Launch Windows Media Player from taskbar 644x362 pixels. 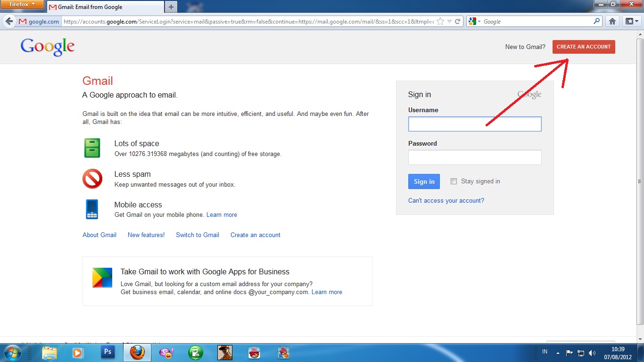(x=78, y=353)
